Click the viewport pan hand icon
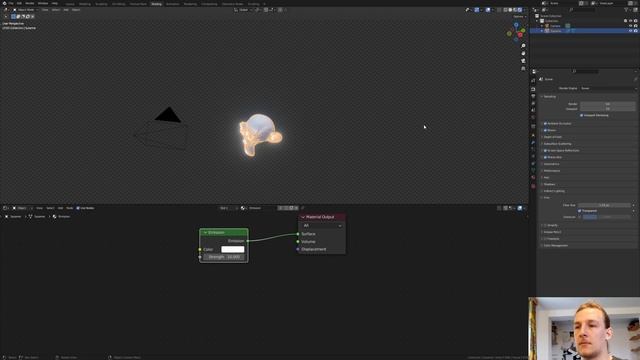This screenshot has width=640, height=360. [x=523, y=53]
